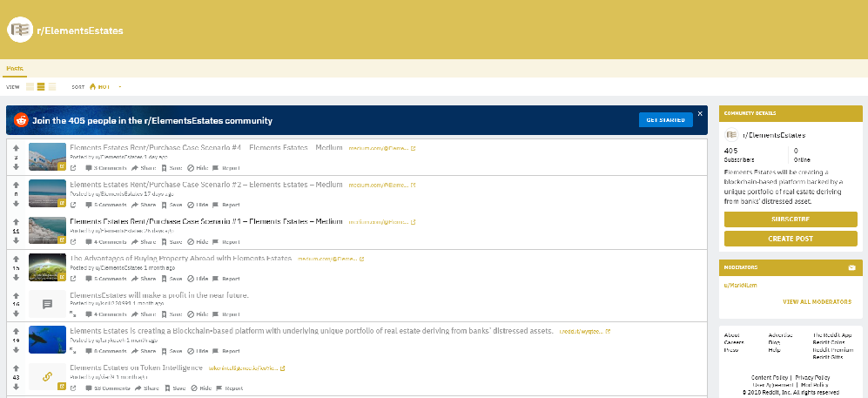
Task: Upvote the Blockchain-based platform post
Action: [16, 332]
